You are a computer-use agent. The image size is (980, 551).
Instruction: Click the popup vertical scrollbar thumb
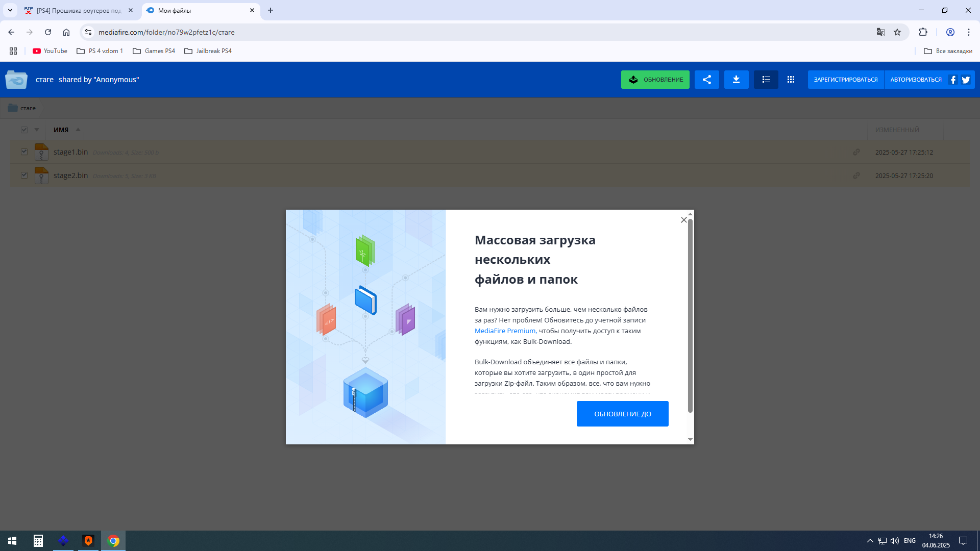click(x=690, y=315)
